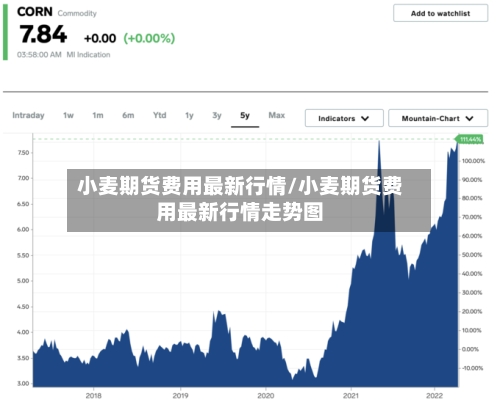Click the 0.00% right axis label
The image size is (500, 402).
click(x=470, y=349)
